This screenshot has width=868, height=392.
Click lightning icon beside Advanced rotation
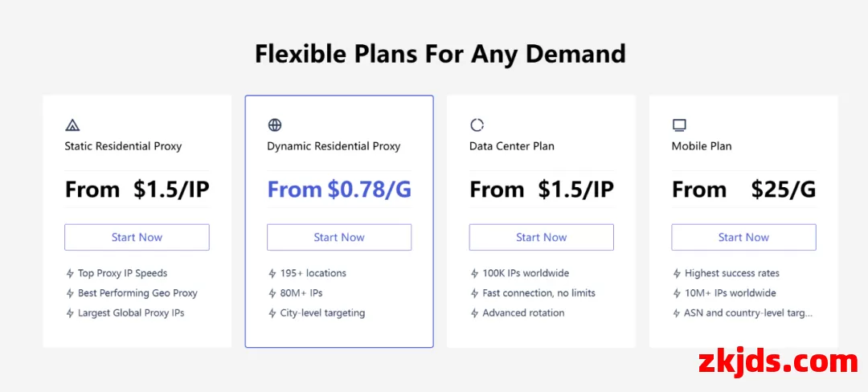click(x=474, y=313)
